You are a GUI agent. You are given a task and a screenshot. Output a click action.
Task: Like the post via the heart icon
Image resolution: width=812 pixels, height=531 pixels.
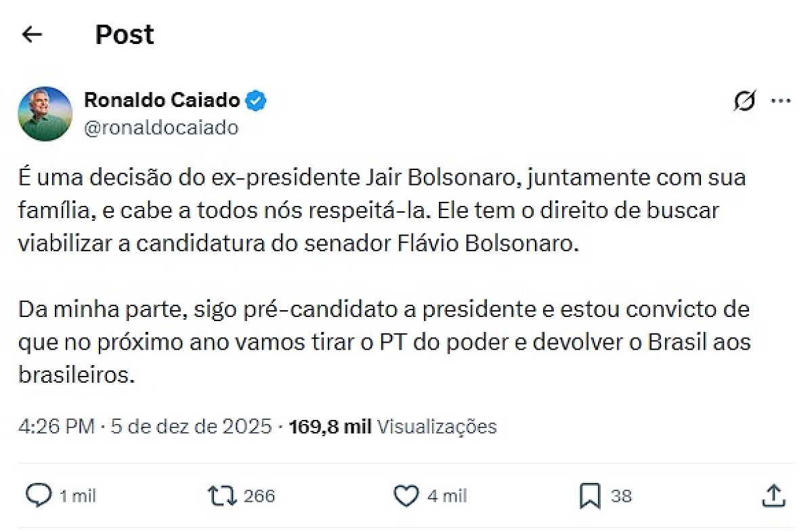(406, 496)
